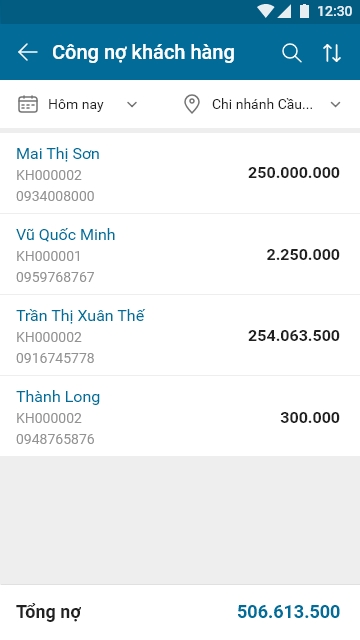Open customer Trần Thị Xuân Thế
The width and height of the screenshot is (360, 640).
pos(180,335)
